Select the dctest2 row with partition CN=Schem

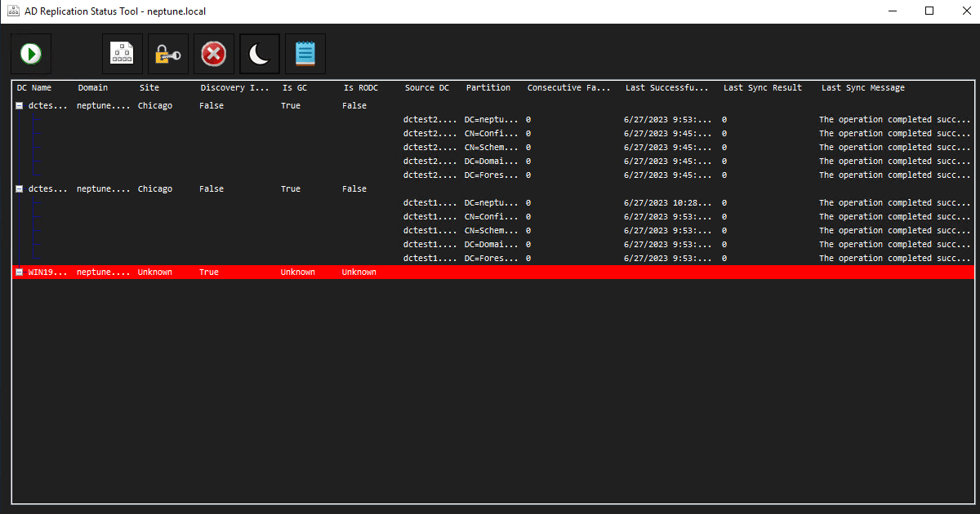494,148
